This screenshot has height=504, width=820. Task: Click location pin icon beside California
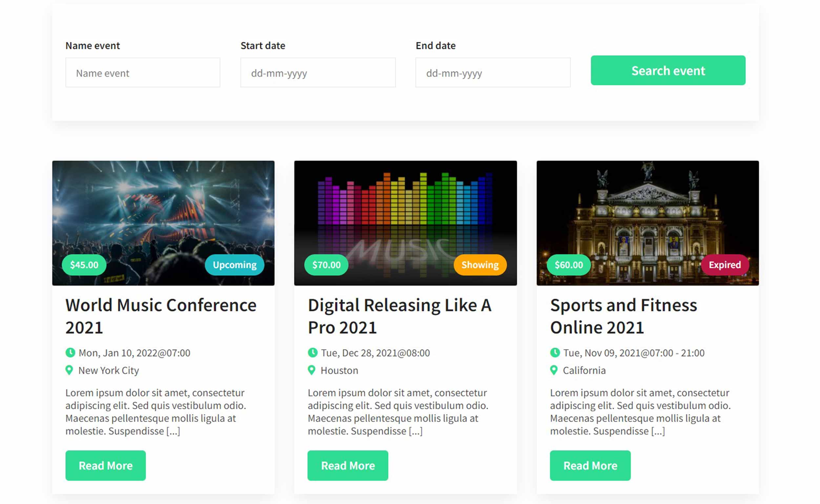tap(554, 370)
